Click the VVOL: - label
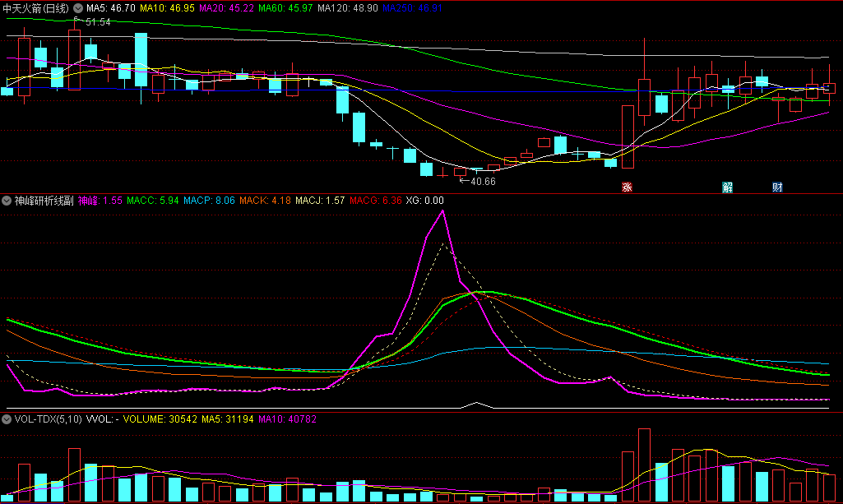Image resolution: width=843 pixels, height=504 pixels. click(x=102, y=419)
